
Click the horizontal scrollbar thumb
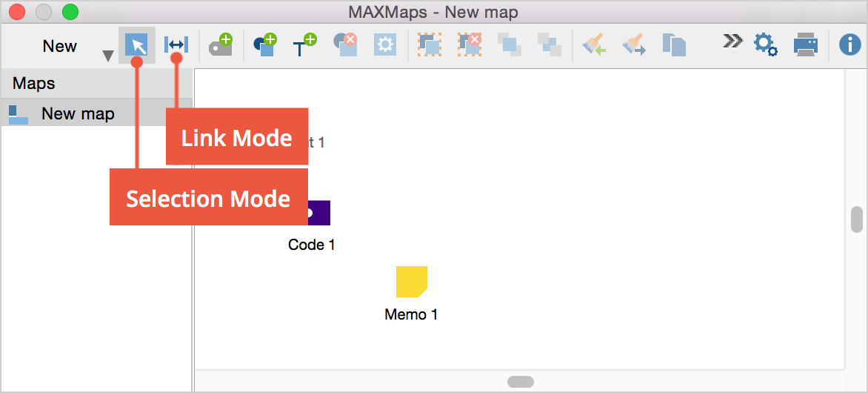click(521, 382)
